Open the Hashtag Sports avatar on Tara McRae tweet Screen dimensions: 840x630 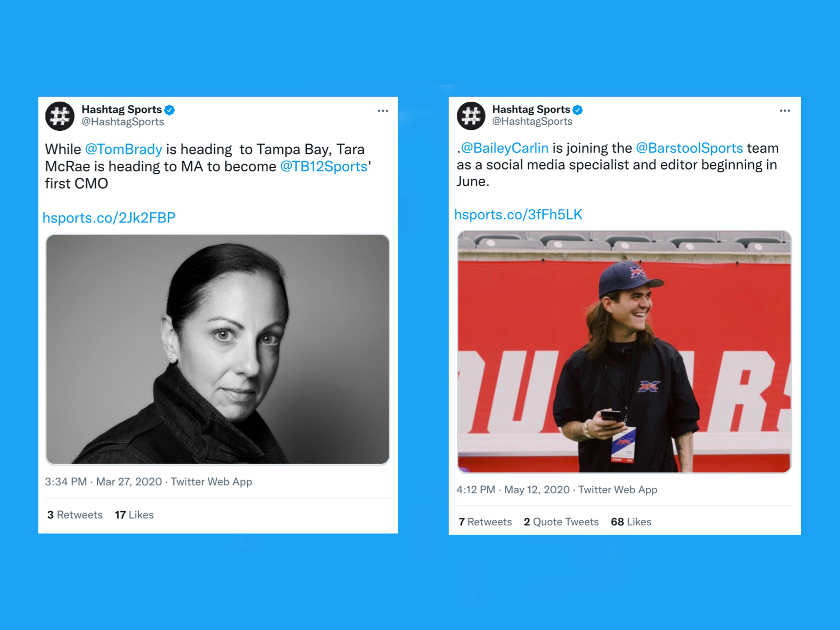click(60, 116)
